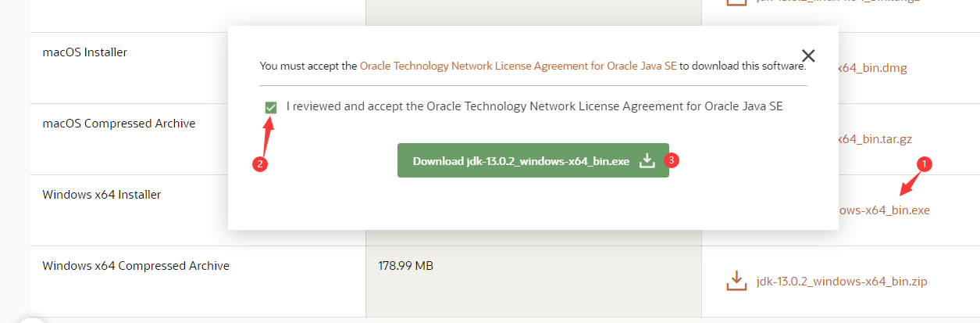
Task: Click the partially visible download icon at top right
Action: tap(736, 2)
